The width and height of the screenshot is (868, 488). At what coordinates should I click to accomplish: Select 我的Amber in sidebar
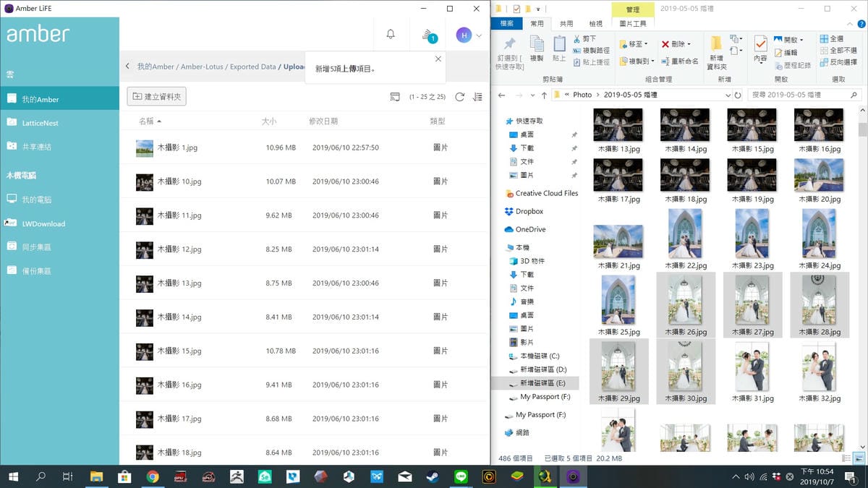pos(59,99)
